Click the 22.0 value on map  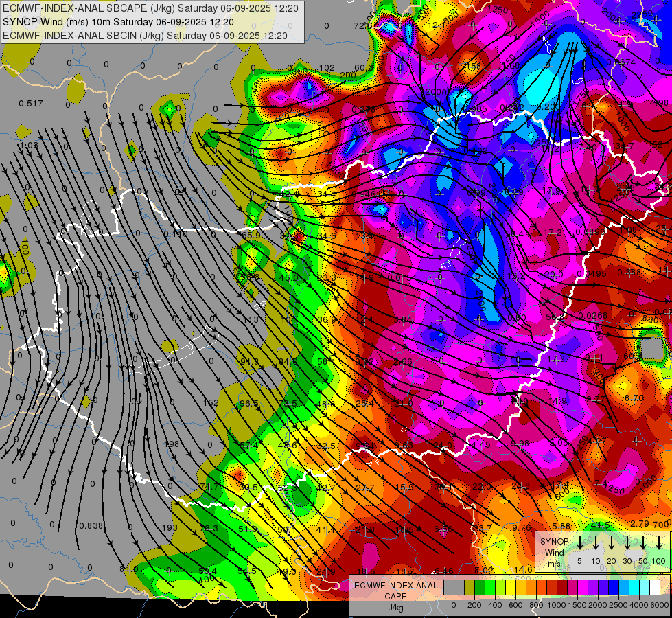coord(482,486)
